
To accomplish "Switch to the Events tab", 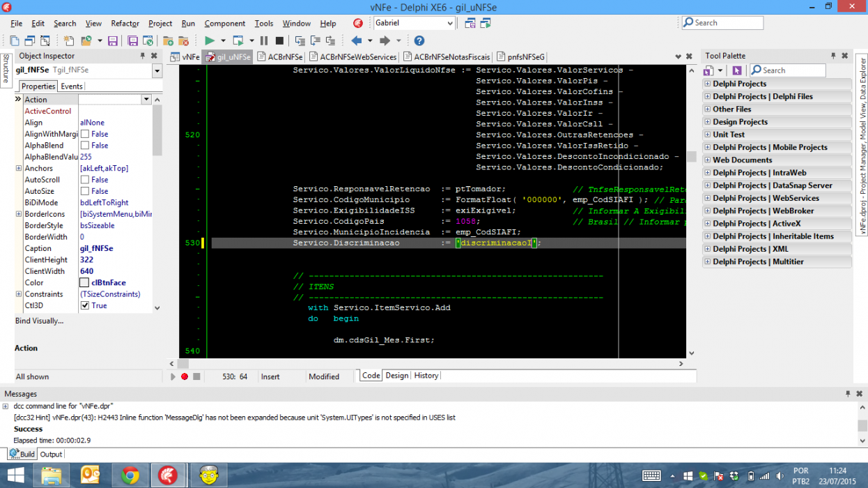I will (x=72, y=86).
